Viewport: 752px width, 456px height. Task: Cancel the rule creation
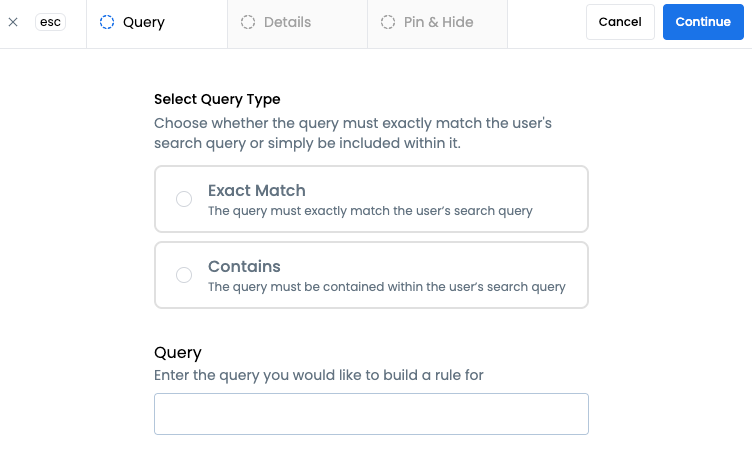click(620, 22)
